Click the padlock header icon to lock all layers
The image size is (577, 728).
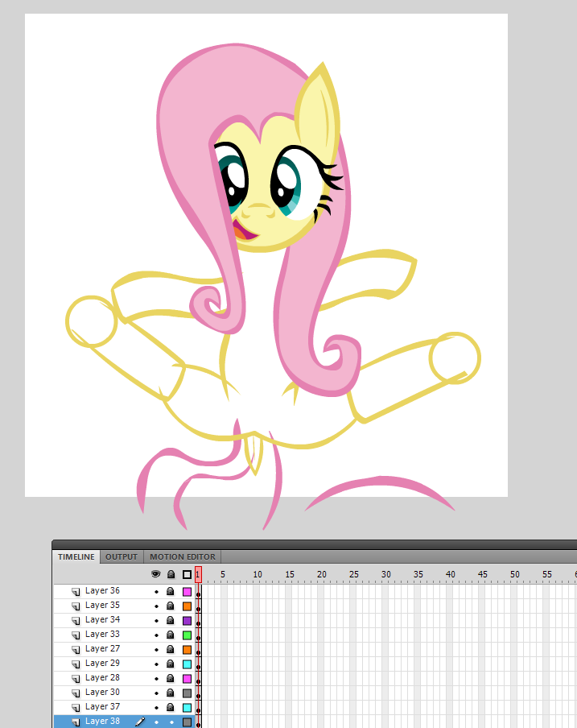tap(171, 574)
